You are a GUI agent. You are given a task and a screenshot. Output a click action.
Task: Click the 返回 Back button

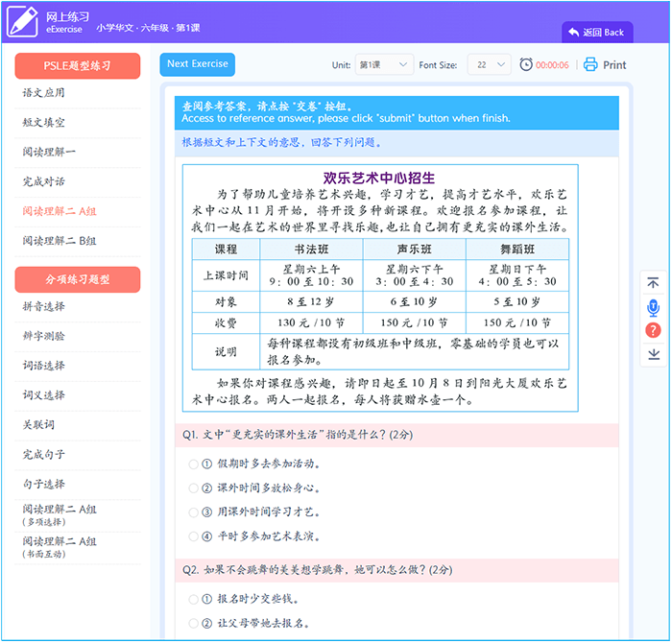click(596, 32)
